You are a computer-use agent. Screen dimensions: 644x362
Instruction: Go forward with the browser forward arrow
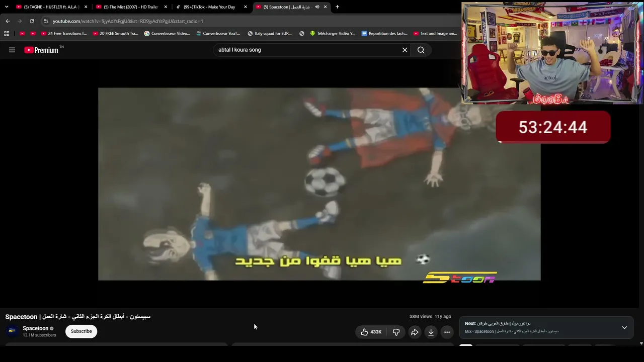tap(20, 21)
